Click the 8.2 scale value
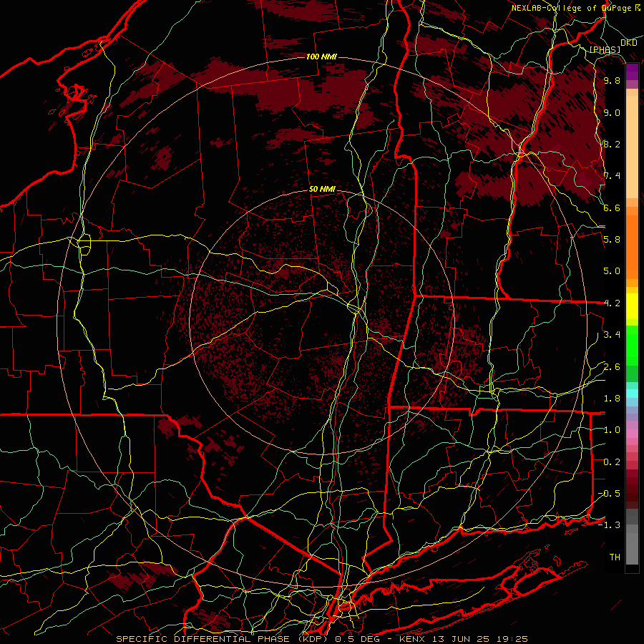 (612, 144)
